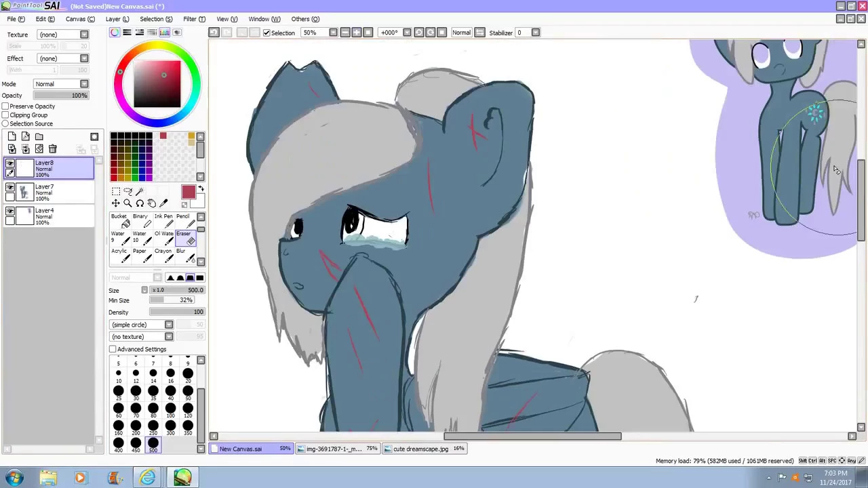Select the move tool
Screen dimensions: 868x488
(x=116, y=203)
